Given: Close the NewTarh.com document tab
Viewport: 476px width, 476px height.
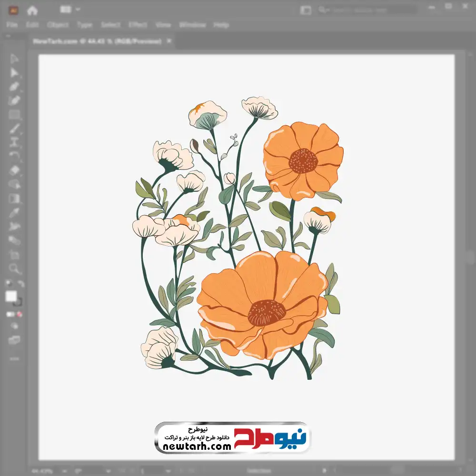Looking at the screenshot, I should tap(169, 41).
